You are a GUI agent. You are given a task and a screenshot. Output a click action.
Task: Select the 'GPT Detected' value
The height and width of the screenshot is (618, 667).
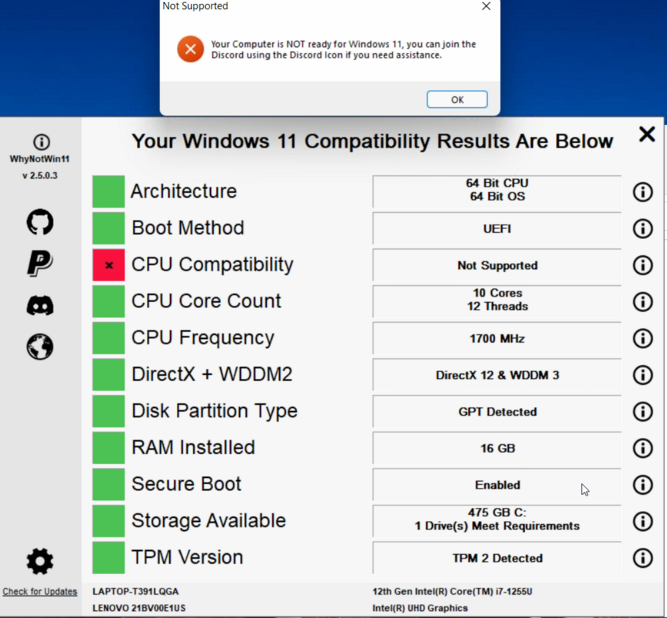pos(497,411)
